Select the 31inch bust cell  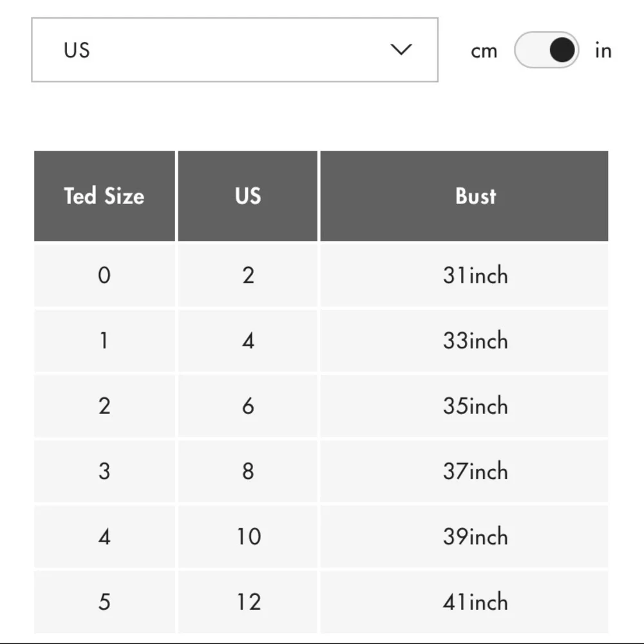464,275
